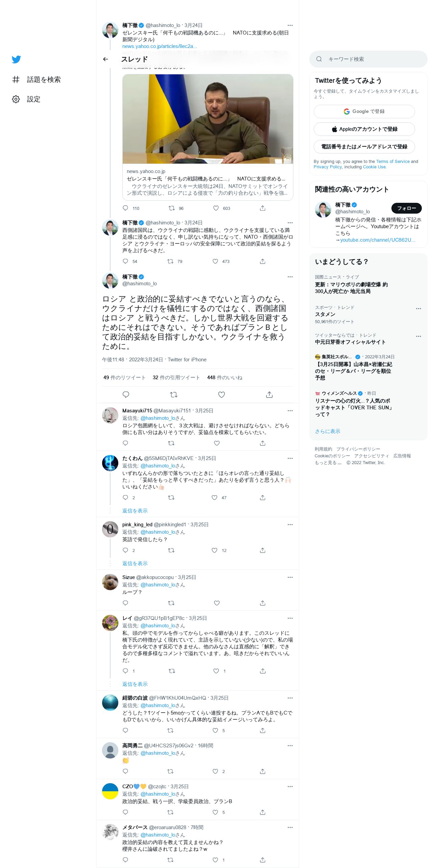Like たくわん's reply with 47 likes

point(214,498)
